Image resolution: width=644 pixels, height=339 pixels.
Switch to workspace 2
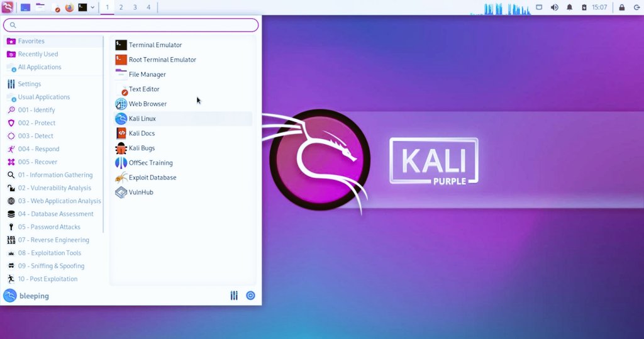pos(121,8)
